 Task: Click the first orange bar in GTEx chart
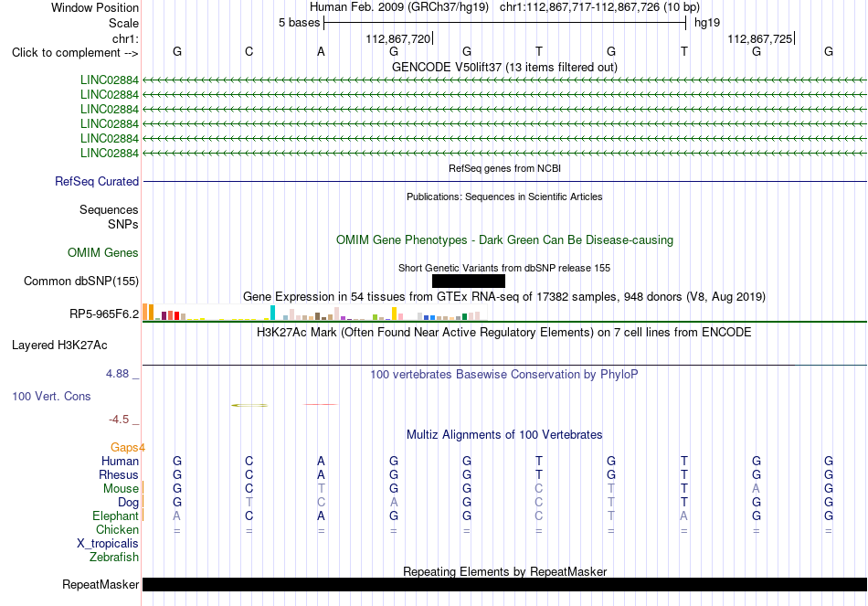145,312
